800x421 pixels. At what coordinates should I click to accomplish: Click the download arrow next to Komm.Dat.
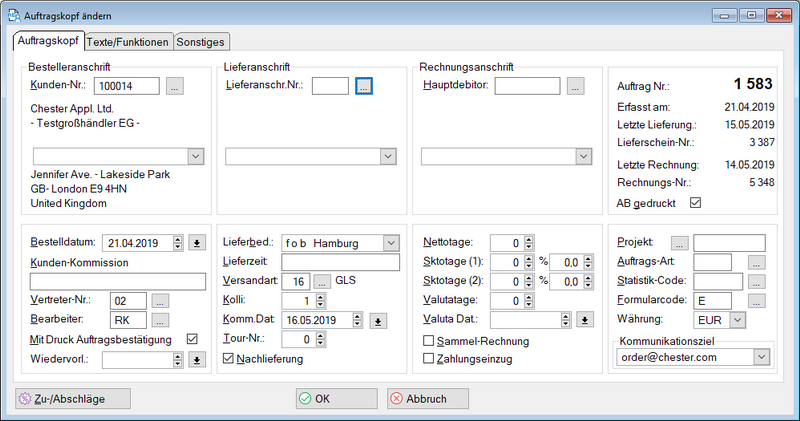(378, 320)
